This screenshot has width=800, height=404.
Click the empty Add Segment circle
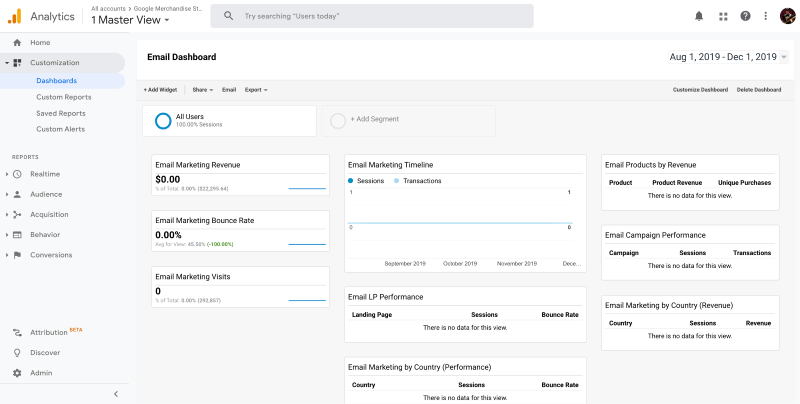point(338,121)
